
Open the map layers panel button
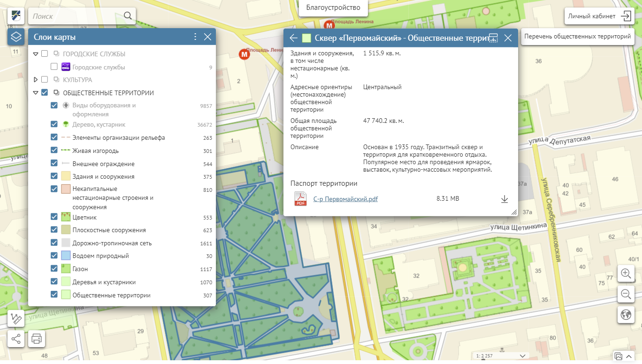pos(16,37)
